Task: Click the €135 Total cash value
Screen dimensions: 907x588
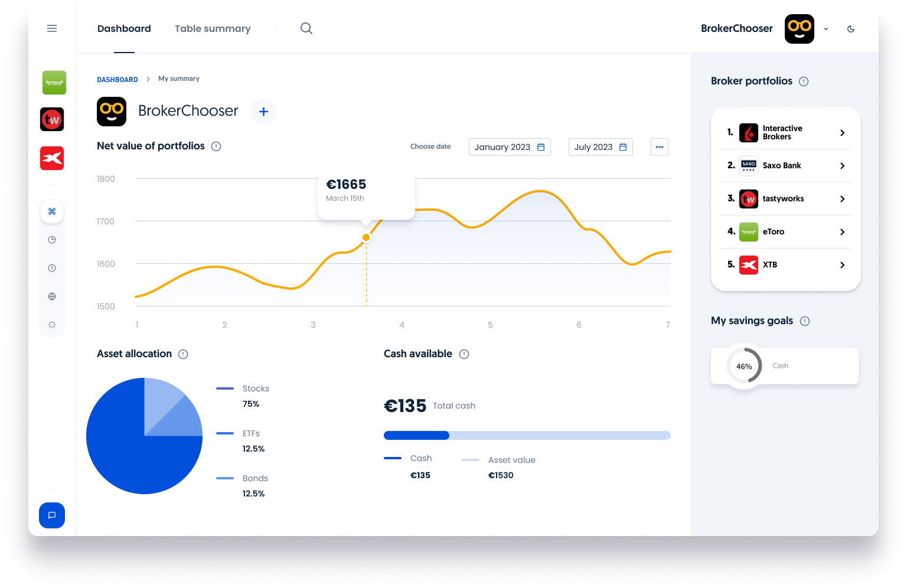Action: pyautogui.click(x=405, y=406)
